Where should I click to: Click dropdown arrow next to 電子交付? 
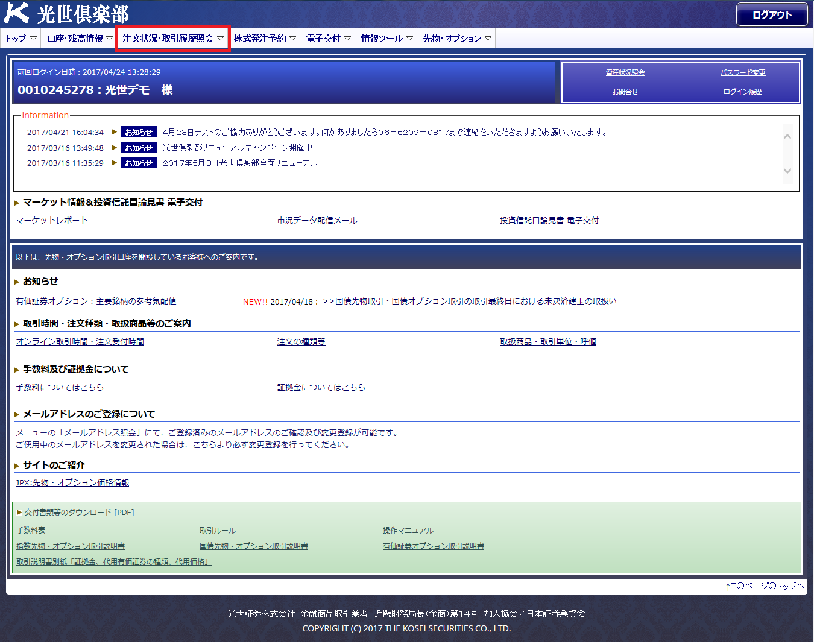click(x=347, y=38)
